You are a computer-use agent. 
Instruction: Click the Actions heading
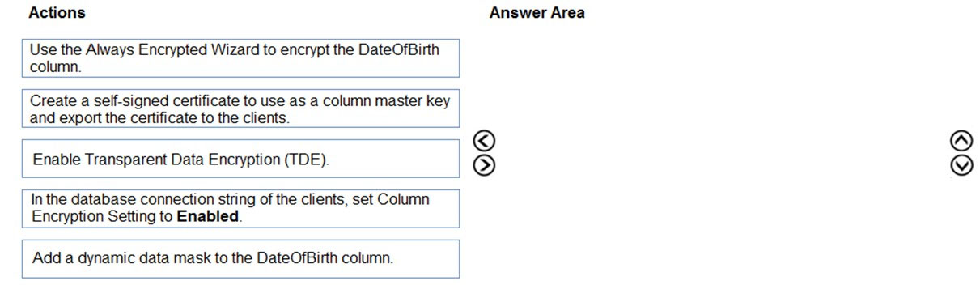pyautogui.click(x=57, y=13)
